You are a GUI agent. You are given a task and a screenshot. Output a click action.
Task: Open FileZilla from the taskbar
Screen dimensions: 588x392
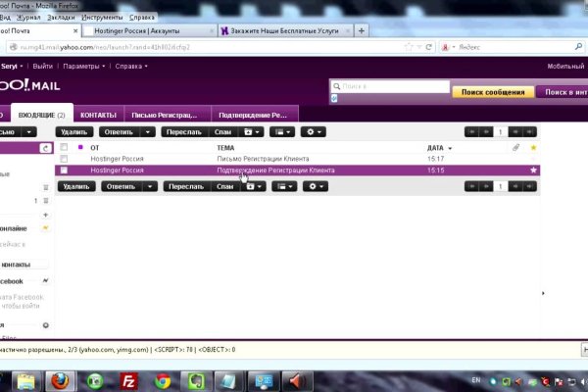click(x=128, y=381)
